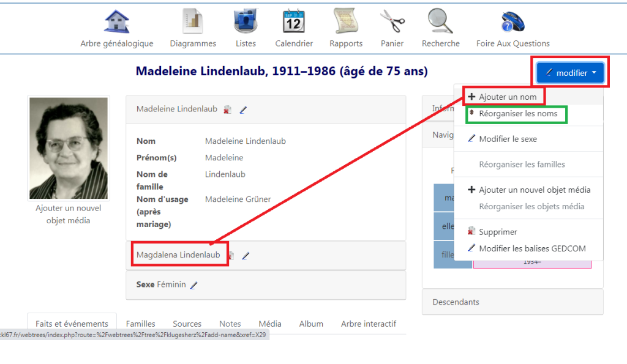This screenshot has height=364, width=627.
Task: Click the edit pencil next to Sexe Féminin
Action: (194, 285)
